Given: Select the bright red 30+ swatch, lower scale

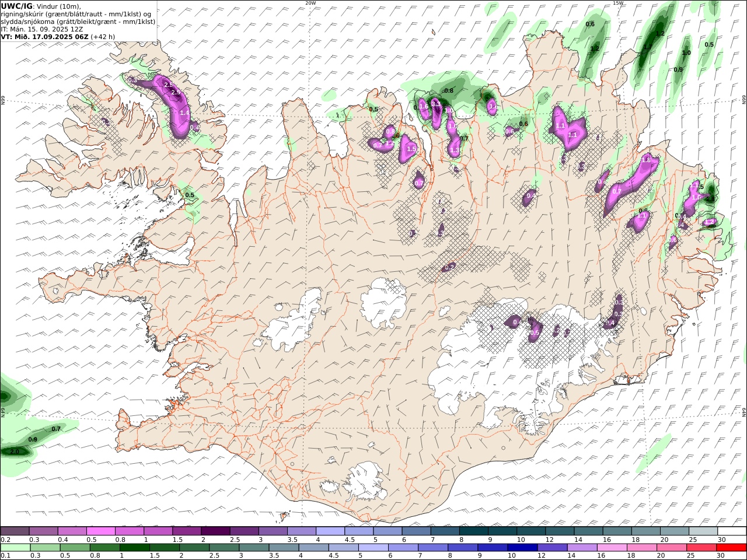Looking at the screenshot, I should [x=731, y=547].
